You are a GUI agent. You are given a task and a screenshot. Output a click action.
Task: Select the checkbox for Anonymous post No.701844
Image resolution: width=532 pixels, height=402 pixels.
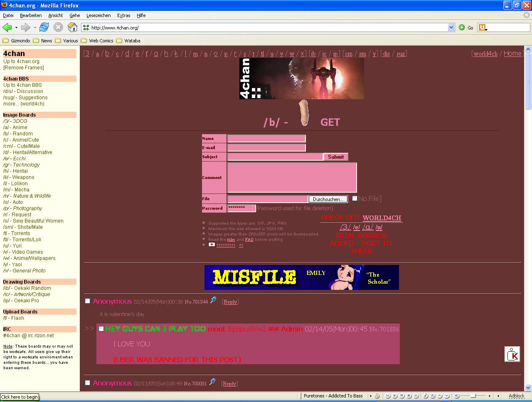(x=88, y=301)
